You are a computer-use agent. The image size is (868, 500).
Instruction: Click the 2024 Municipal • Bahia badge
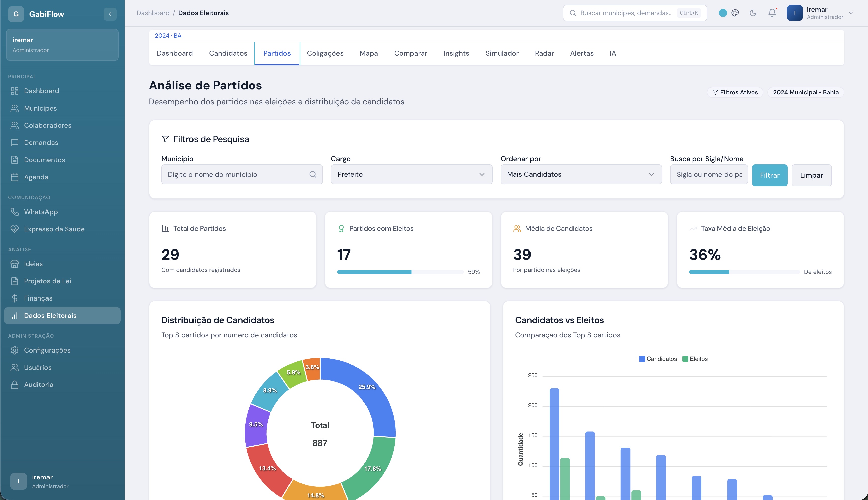click(x=805, y=92)
